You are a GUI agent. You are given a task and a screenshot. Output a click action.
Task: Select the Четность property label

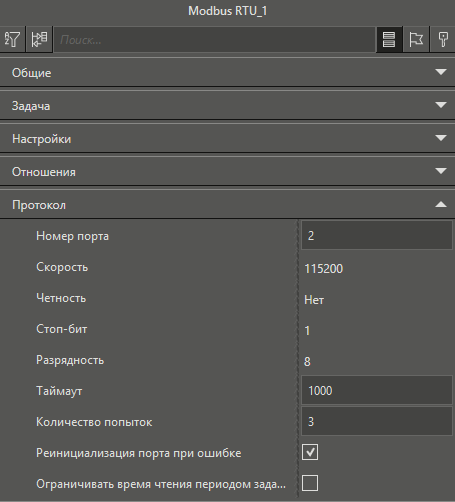pos(61,298)
